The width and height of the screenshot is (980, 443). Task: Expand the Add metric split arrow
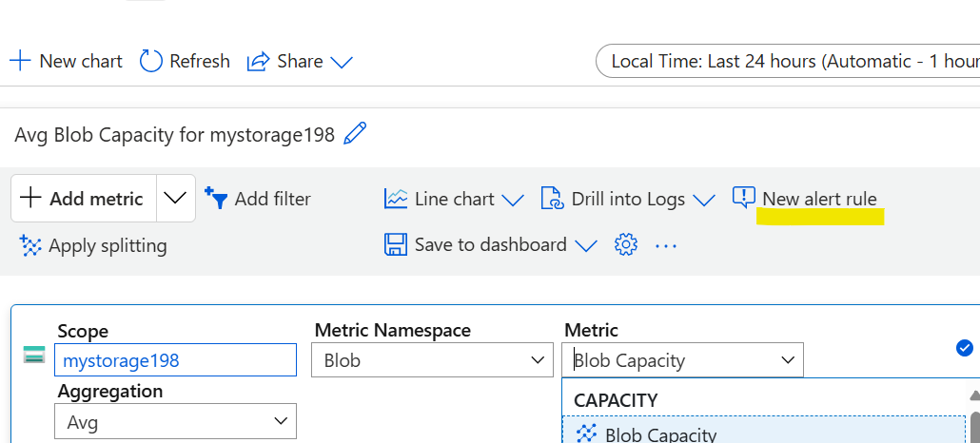175,198
